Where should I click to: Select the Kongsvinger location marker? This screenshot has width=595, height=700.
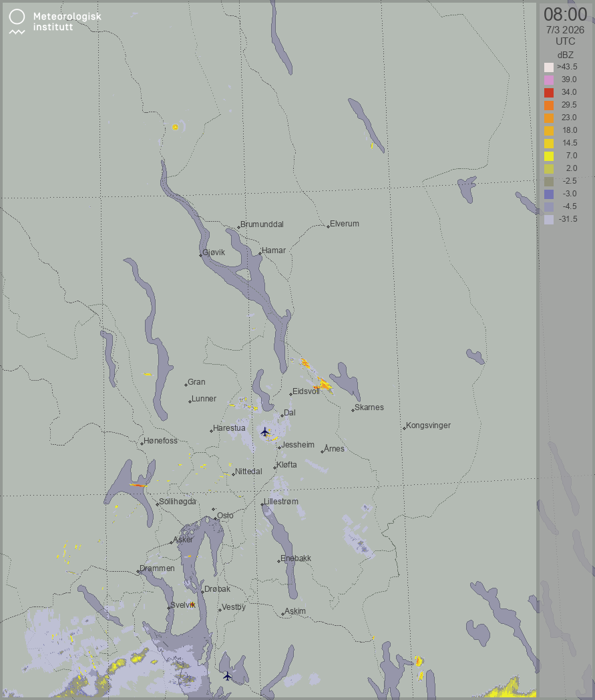[x=404, y=427]
